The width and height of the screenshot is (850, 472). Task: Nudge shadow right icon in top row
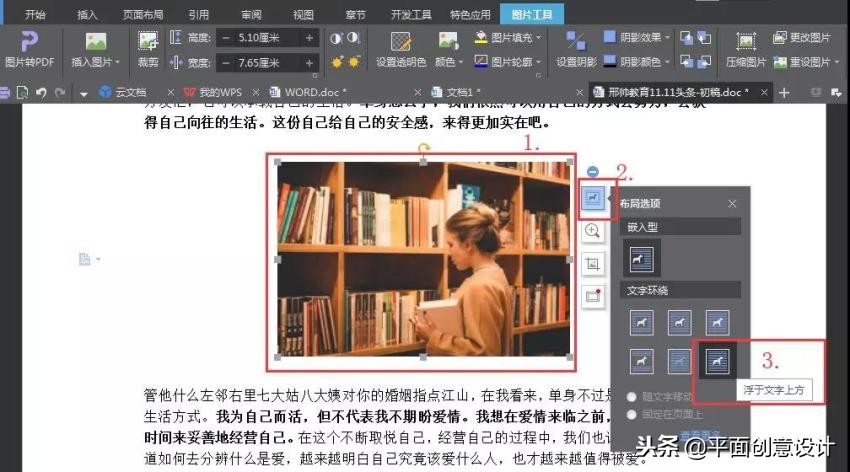(704, 37)
